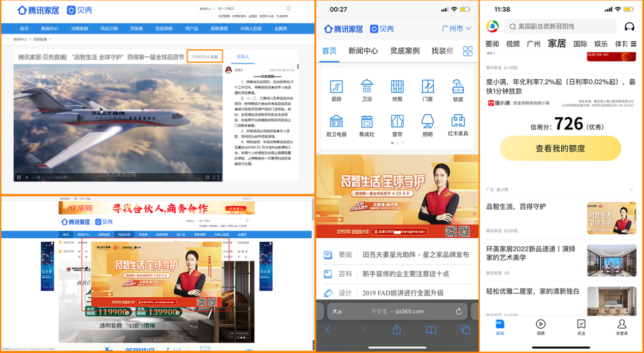Open the hamburger channel menu in news app
This screenshot has width=644, height=353.
(633, 44)
